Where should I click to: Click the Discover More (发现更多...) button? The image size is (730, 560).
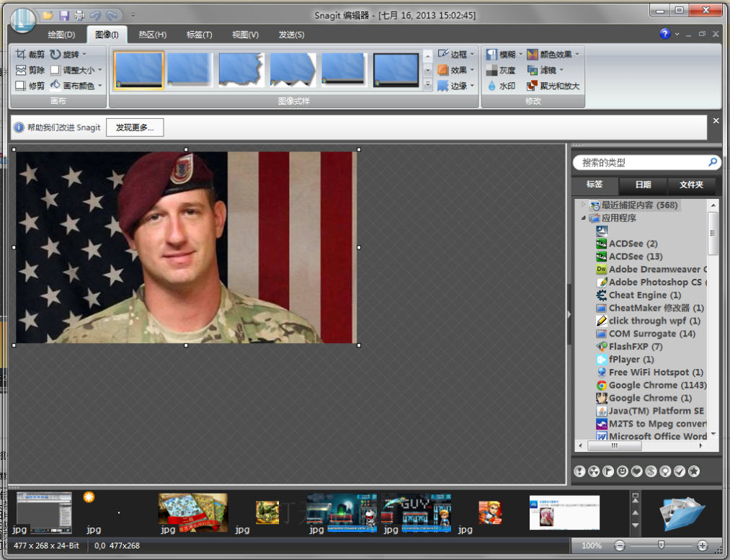(x=135, y=128)
